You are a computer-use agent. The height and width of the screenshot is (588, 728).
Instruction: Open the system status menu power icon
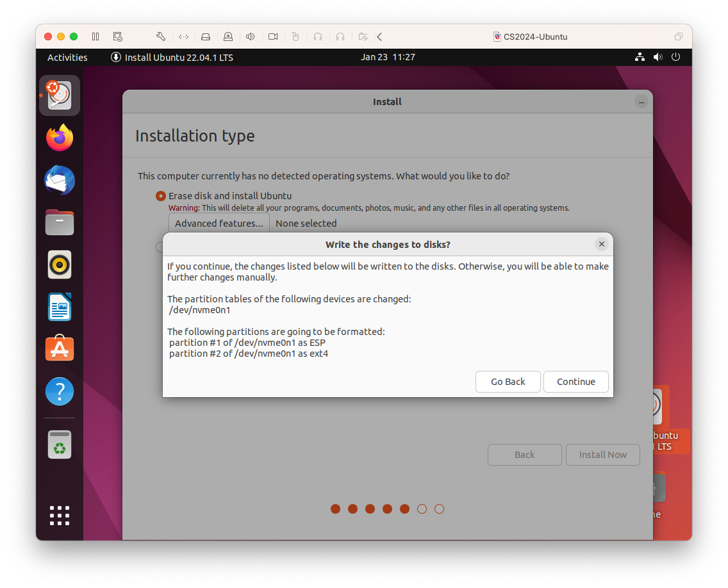click(x=675, y=57)
